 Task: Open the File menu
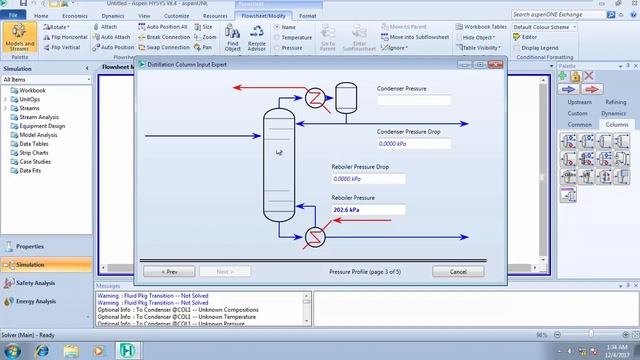(13, 15)
